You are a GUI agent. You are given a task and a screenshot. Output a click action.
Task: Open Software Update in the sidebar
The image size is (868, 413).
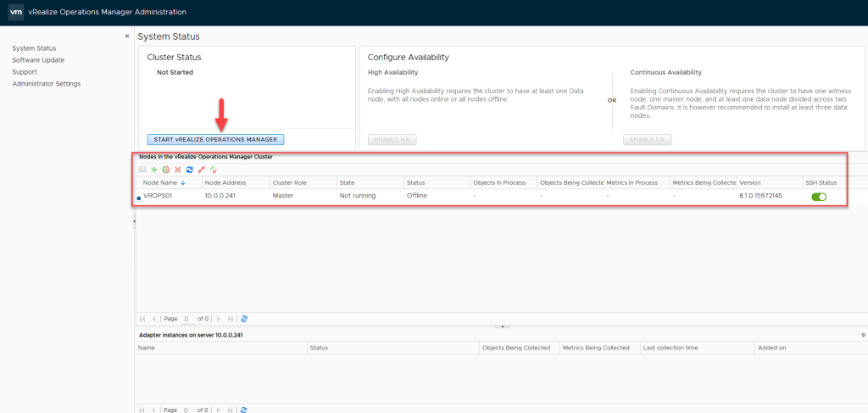(38, 60)
